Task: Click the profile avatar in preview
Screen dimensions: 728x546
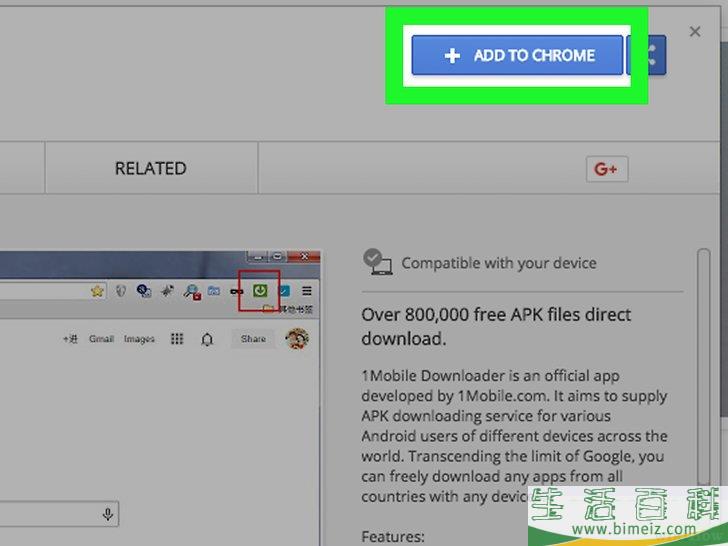Action: tap(297, 338)
